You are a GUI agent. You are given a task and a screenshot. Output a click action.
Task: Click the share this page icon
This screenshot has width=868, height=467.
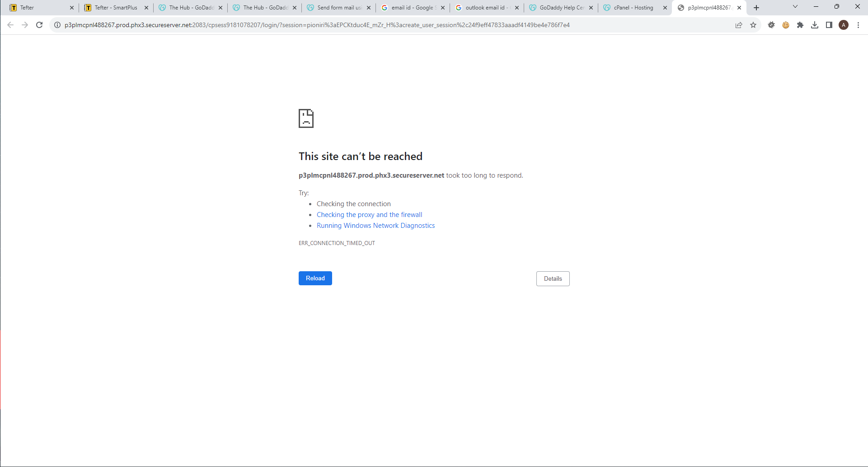[x=739, y=25]
